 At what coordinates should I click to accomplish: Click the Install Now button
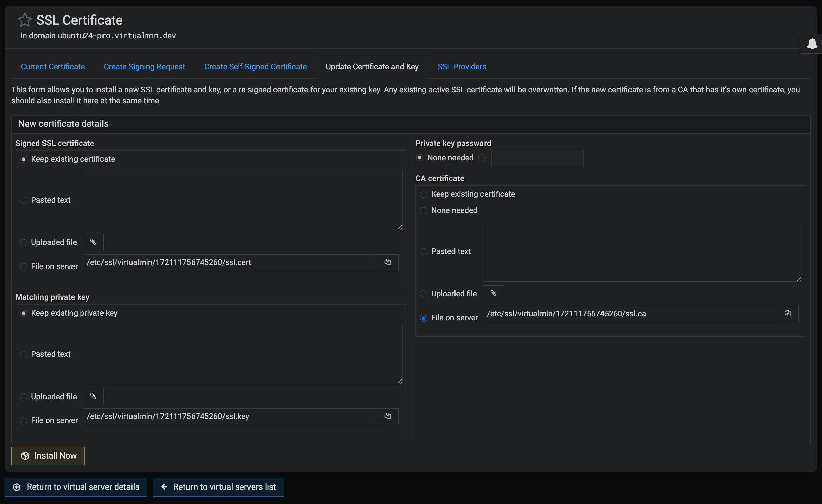click(x=48, y=456)
